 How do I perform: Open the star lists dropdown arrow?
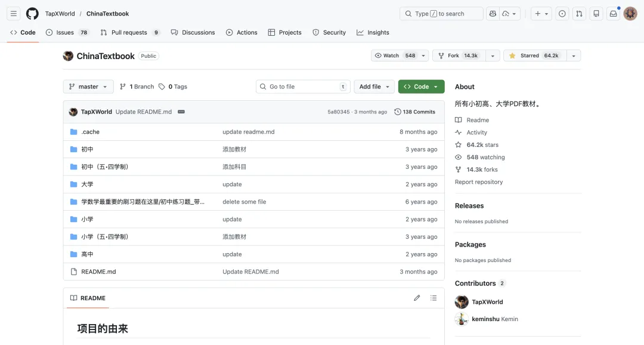coord(574,56)
